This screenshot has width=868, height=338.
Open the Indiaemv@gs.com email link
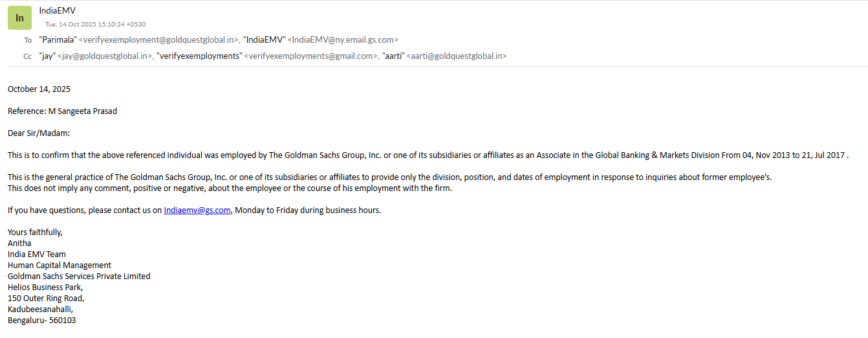coord(197,210)
